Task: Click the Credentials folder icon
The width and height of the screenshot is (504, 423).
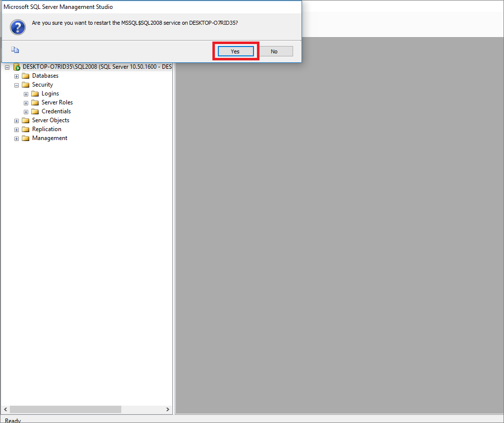Action: tap(35, 111)
